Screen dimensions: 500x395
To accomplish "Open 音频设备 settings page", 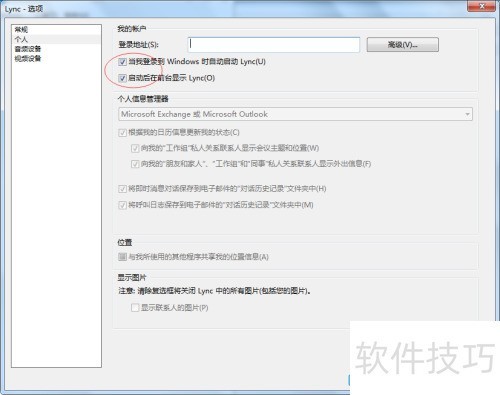I will coord(28,49).
